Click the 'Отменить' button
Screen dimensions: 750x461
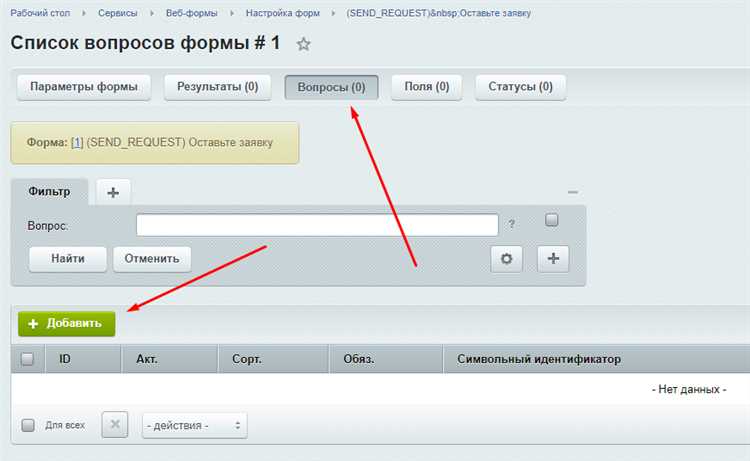(152, 259)
